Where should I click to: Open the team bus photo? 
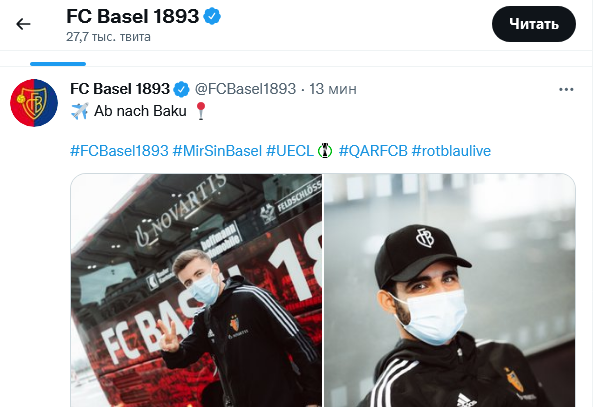[196, 290]
